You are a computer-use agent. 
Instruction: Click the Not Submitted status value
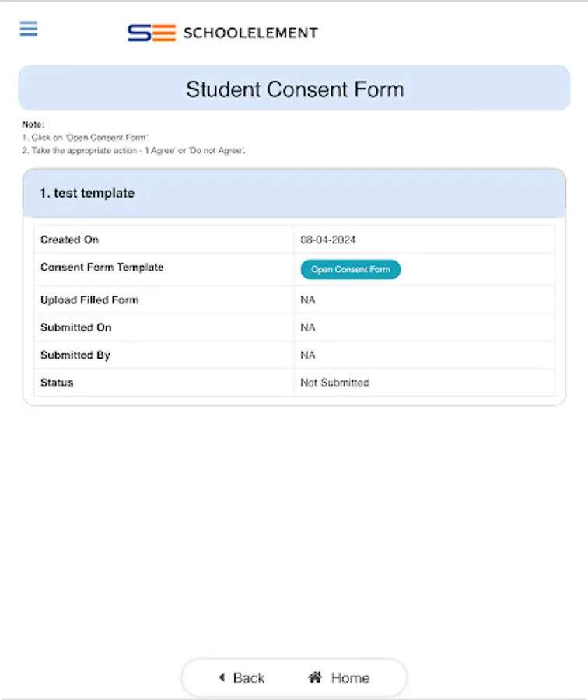click(x=334, y=383)
